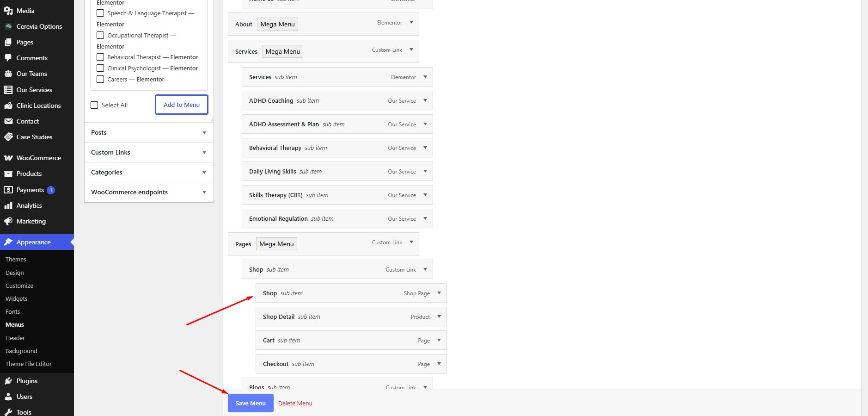Open WooCommerce via its sidebar icon

click(x=8, y=158)
